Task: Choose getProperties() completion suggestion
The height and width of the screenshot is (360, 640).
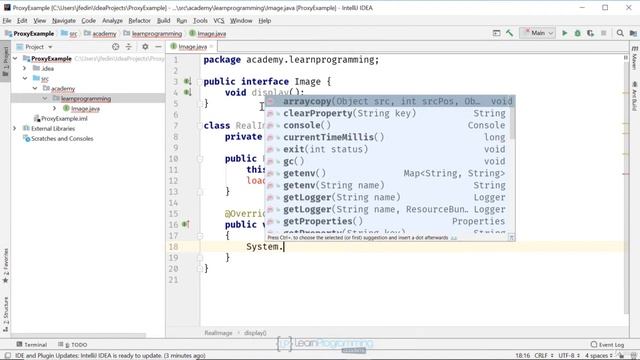Action: point(387,221)
